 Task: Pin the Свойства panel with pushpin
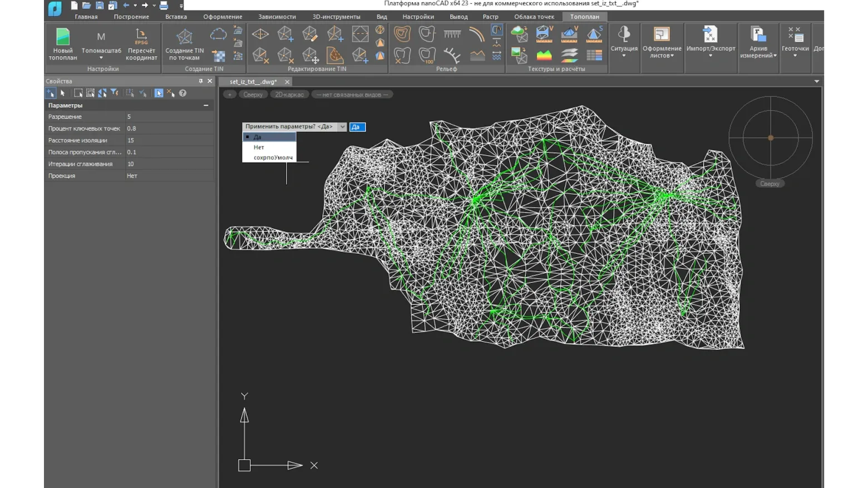201,81
